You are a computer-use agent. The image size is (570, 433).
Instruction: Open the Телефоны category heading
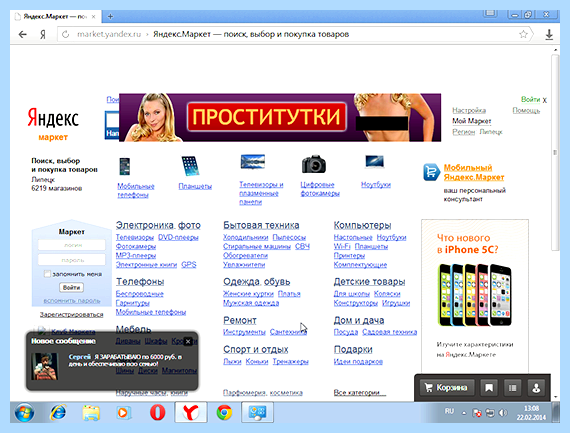pyautogui.click(x=140, y=282)
